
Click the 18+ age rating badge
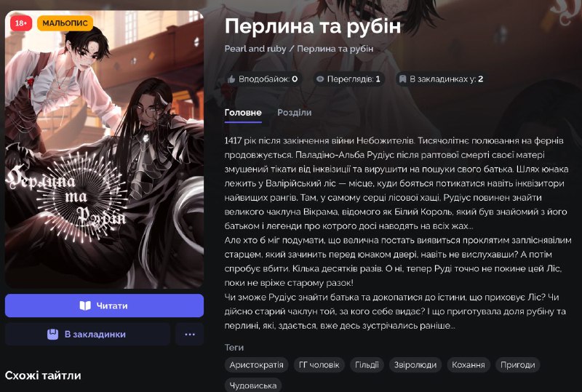tap(21, 23)
